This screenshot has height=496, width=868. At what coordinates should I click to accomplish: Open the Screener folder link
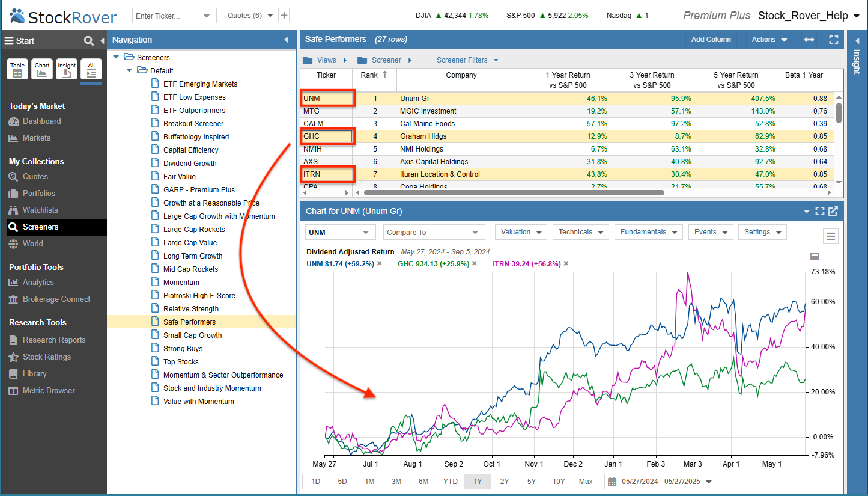[x=384, y=60]
